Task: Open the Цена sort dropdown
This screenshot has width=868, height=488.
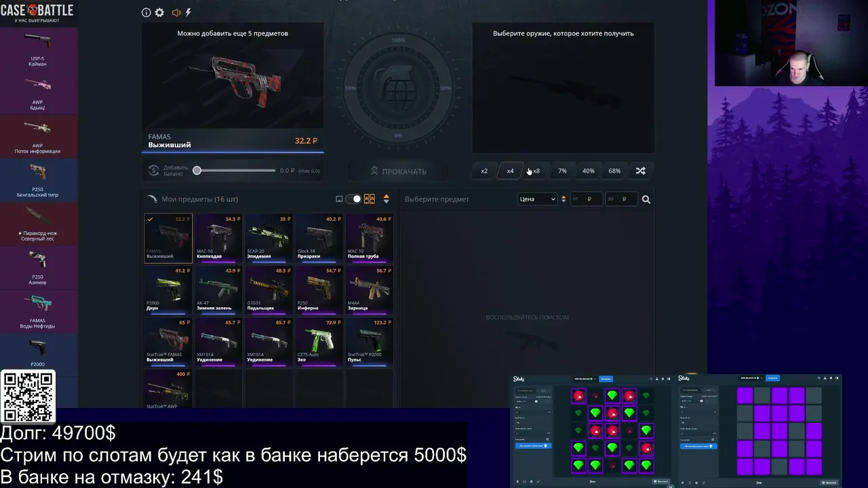Action: pos(537,199)
